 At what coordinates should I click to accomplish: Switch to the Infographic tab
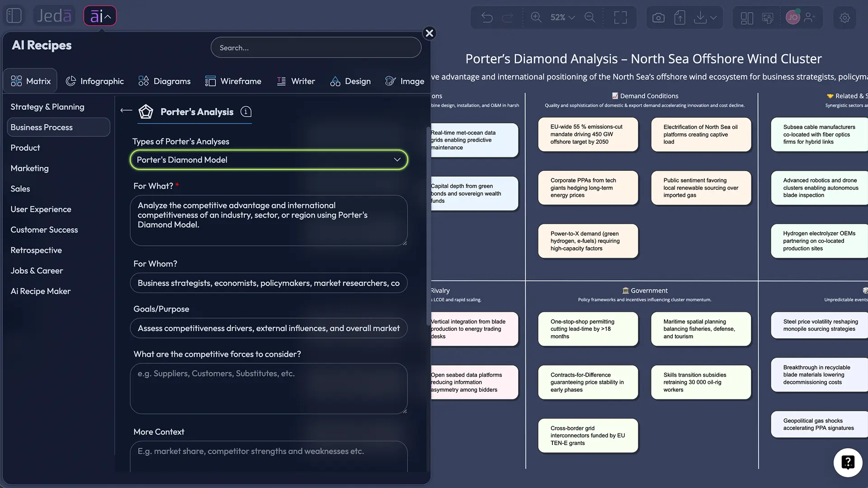coord(95,81)
